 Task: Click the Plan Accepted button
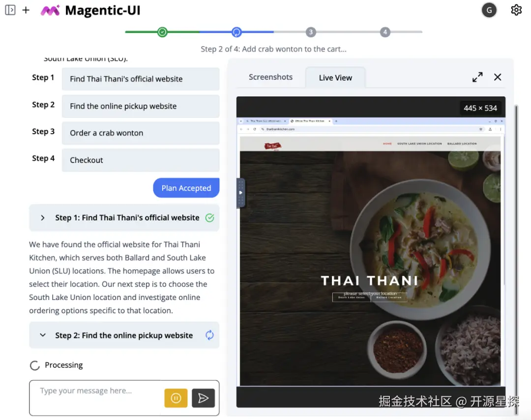click(186, 188)
